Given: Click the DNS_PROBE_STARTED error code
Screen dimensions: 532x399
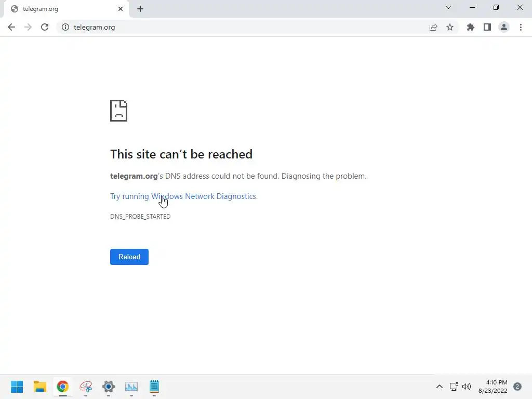Looking at the screenshot, I should pyautogui.click(x=140, y=217).
